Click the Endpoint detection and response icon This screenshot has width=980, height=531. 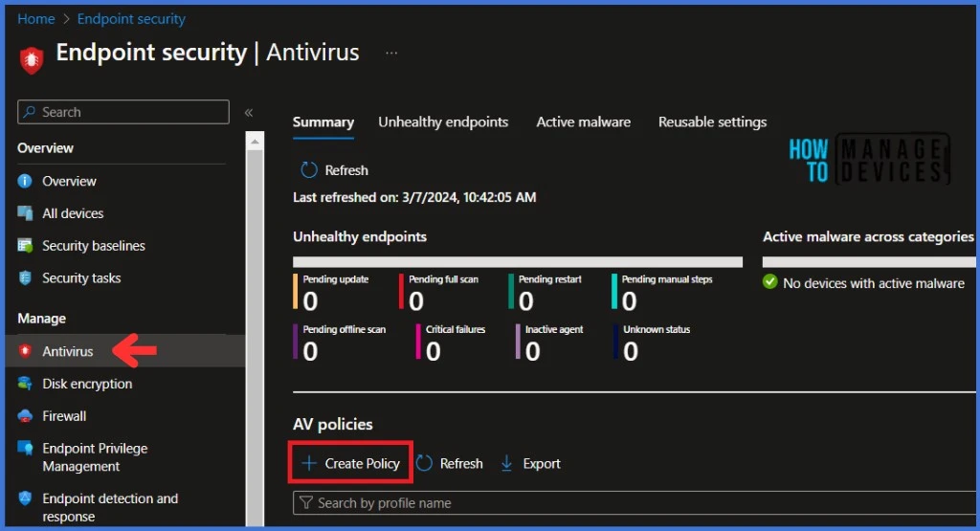pyautogui.click(x=25, y=498)
